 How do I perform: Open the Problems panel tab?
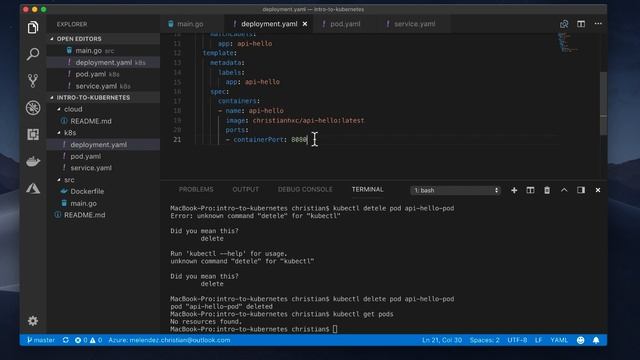[x=196, y=189]
